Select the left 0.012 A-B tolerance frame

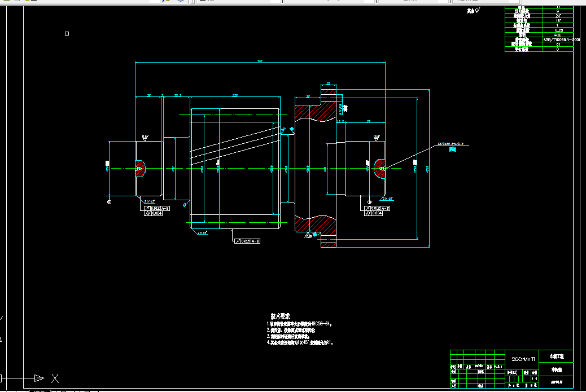[157, 208]
